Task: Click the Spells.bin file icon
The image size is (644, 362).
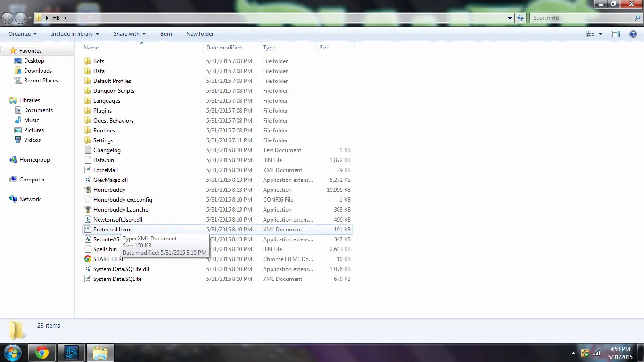Action: 87,249
